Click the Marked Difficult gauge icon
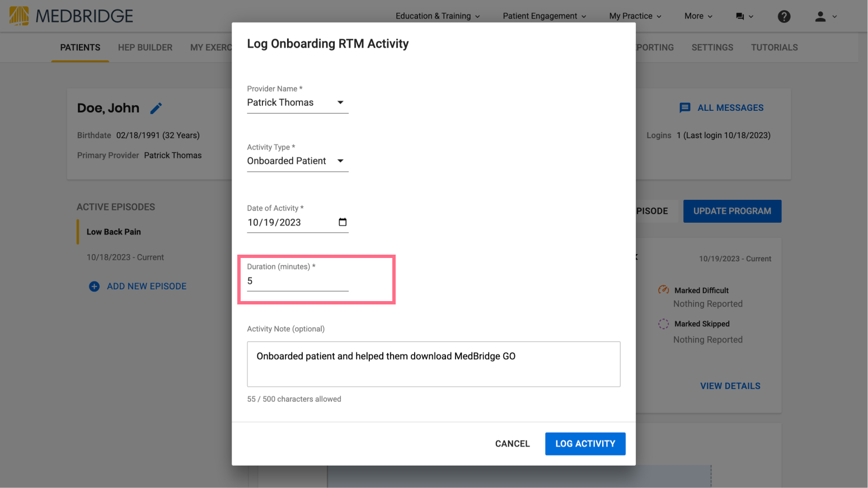868x488 pixels. tap(664, 290)
